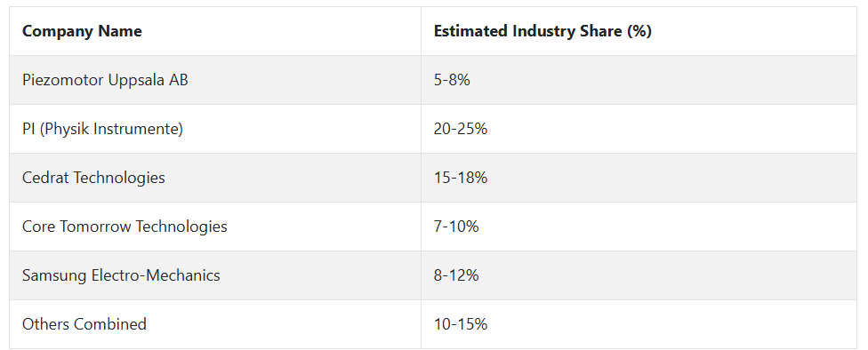Viewport: 868px width, 350px height.
Task: Click the 5-8% share value
Action: click(452, 80)
